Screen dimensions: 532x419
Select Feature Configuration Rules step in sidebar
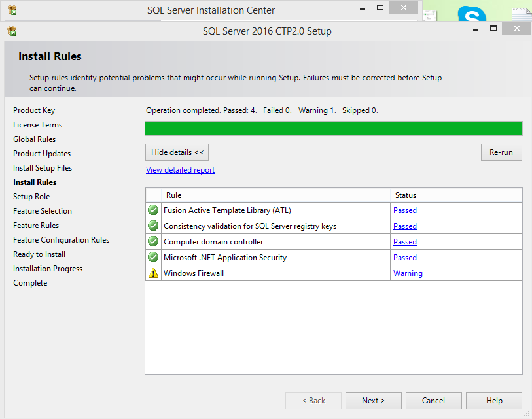tap(61, 240)
